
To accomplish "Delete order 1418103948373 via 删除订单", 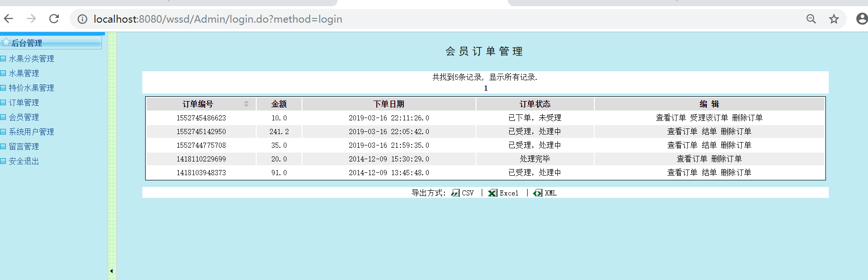I will (x=736, y=172).
